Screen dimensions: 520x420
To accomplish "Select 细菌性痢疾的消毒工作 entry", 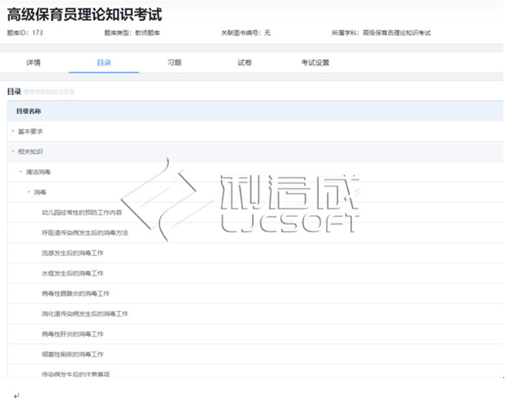I will pyautogui.click(x=72, y=354).
